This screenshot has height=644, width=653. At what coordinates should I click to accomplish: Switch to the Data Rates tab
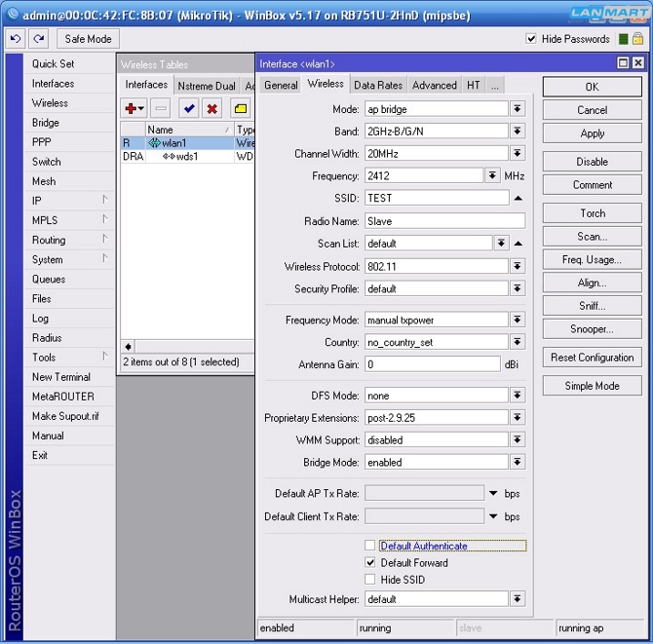(378, 86)
